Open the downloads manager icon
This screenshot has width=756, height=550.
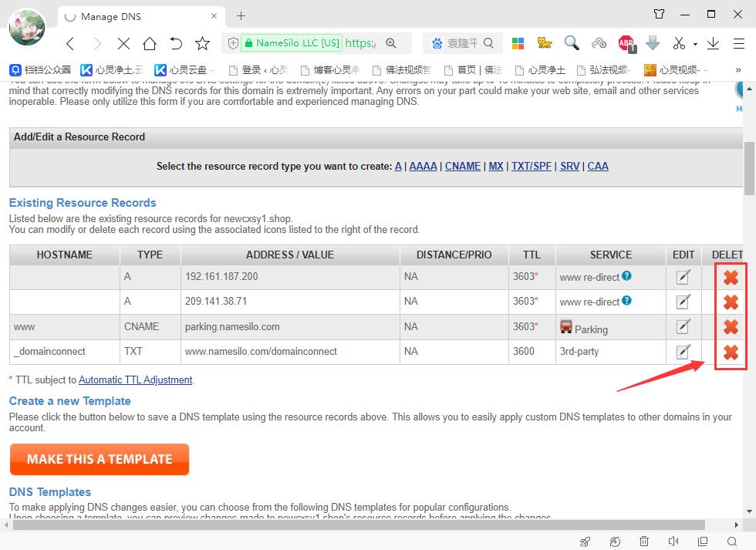713,44
